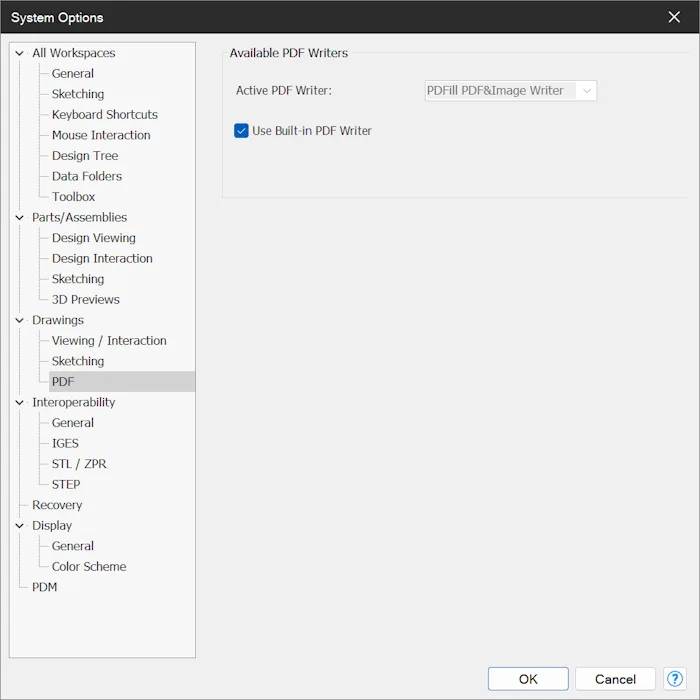Select the PDF item under Drawings
700x700 pixels.
122,381
